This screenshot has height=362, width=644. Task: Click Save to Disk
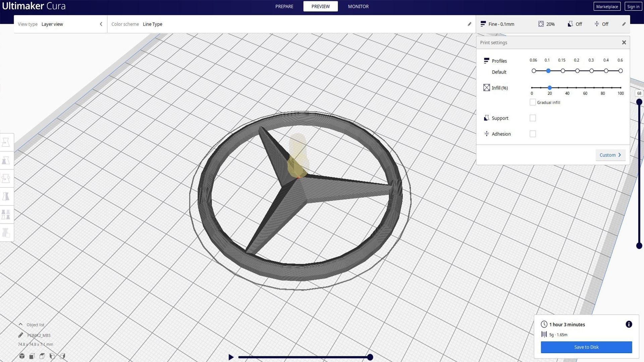(586, 347)
